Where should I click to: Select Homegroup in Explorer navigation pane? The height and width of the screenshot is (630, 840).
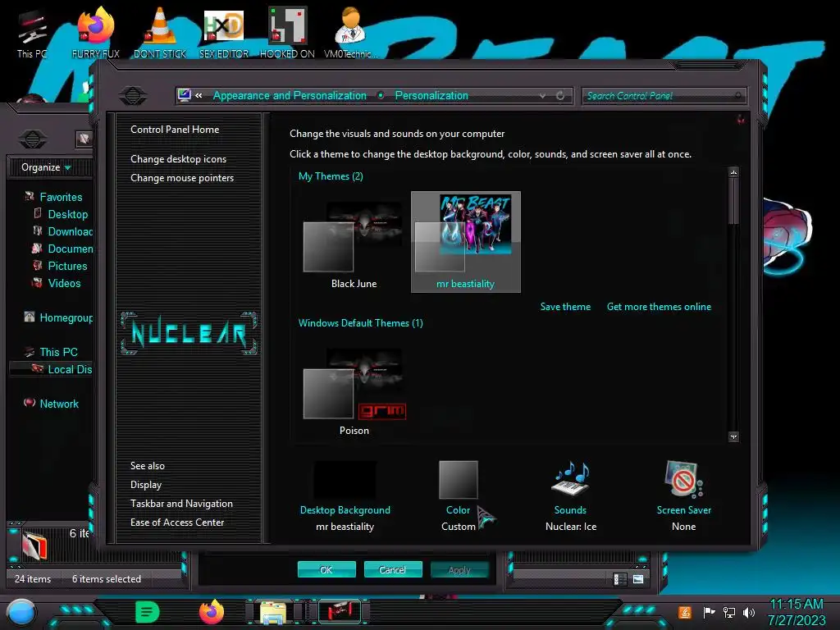pos(58,317)
